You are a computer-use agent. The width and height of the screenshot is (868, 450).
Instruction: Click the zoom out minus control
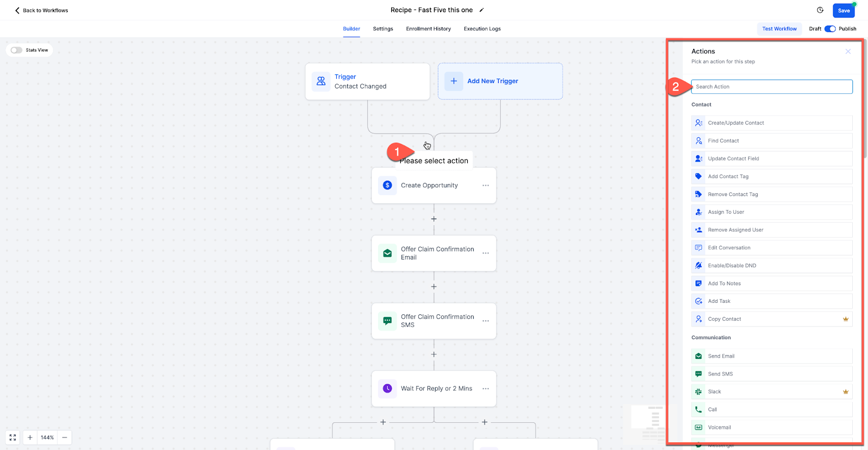click(x=64, y=438)
